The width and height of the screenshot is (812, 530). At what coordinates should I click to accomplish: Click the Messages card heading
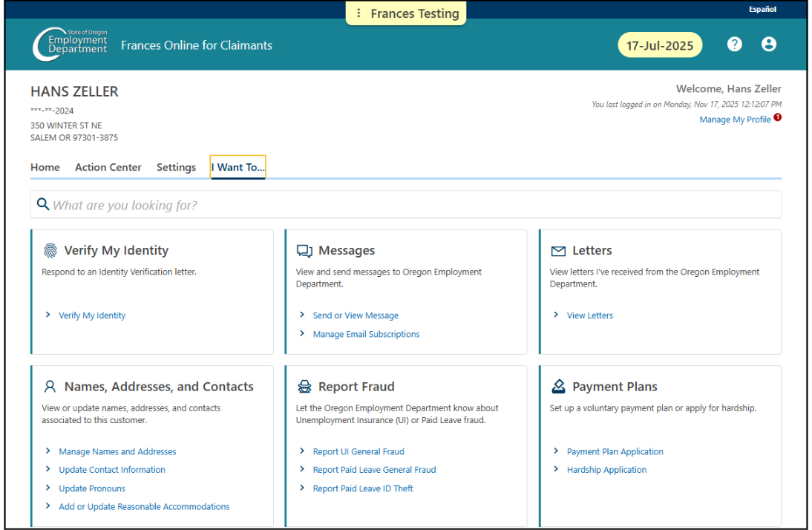point(347,251)
